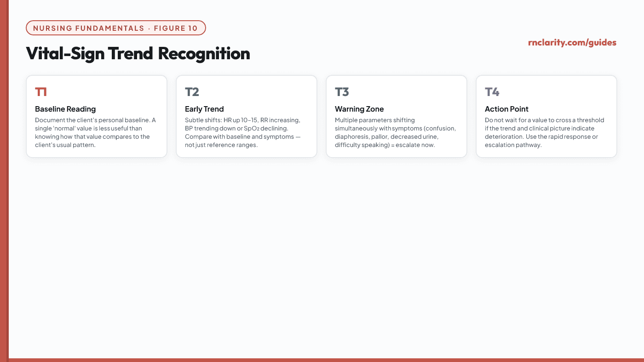Open the rnclarity.com/guides link
Screen dimensions: 644x362
[x=572, y=43]
